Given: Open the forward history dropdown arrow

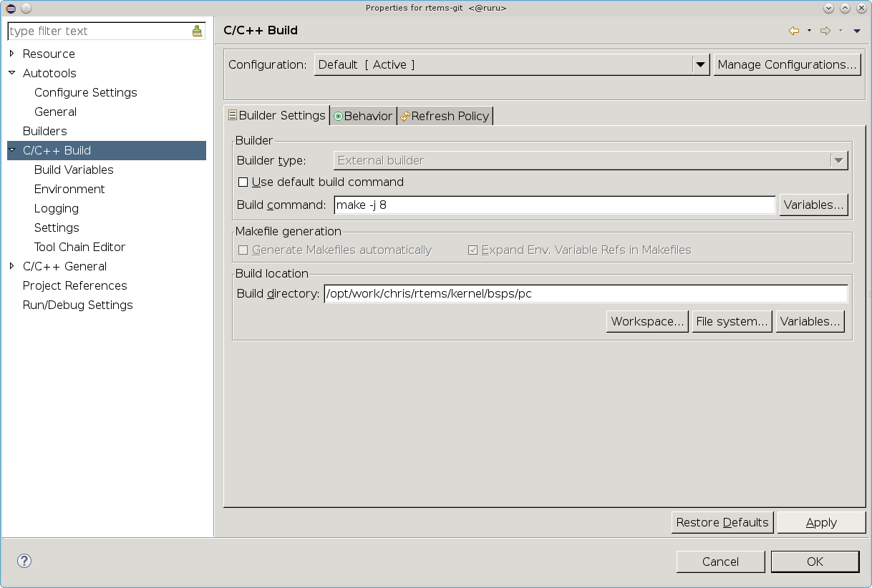Looking at the screenshot, I should tap(840, 31).
